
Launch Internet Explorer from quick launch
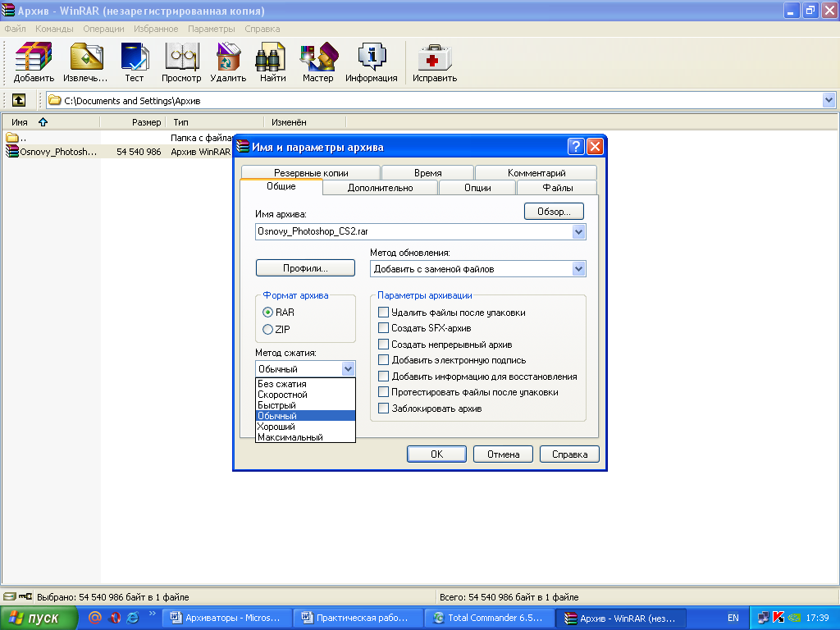132,618
